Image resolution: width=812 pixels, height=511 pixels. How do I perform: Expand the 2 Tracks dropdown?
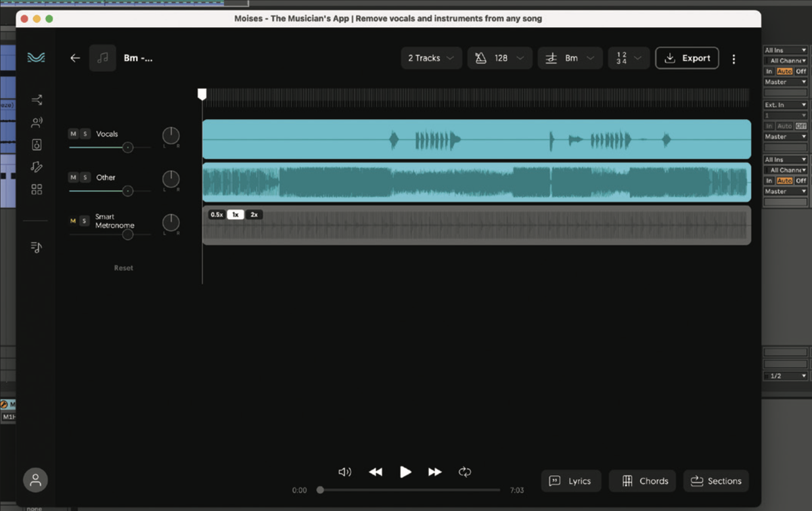click(x=431, y=58)
